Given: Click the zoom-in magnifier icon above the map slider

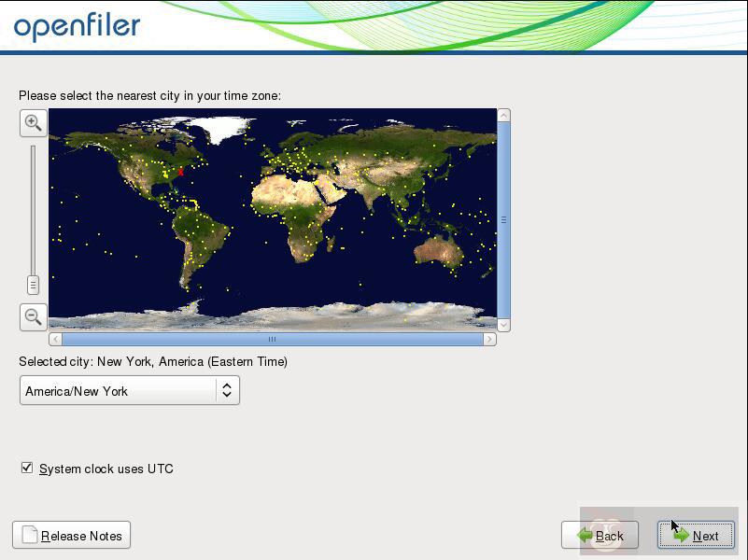Looking at the screenshot, I should pyautogui.click(x=32, y=122).
